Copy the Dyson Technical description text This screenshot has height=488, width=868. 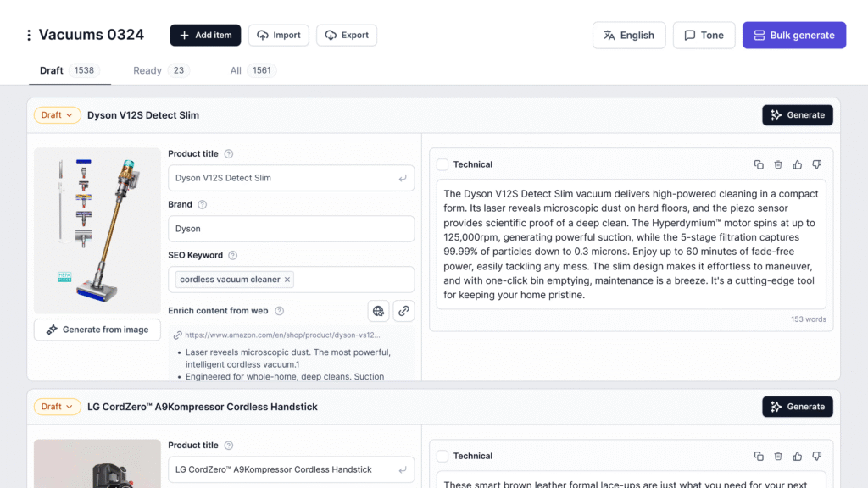759,164
